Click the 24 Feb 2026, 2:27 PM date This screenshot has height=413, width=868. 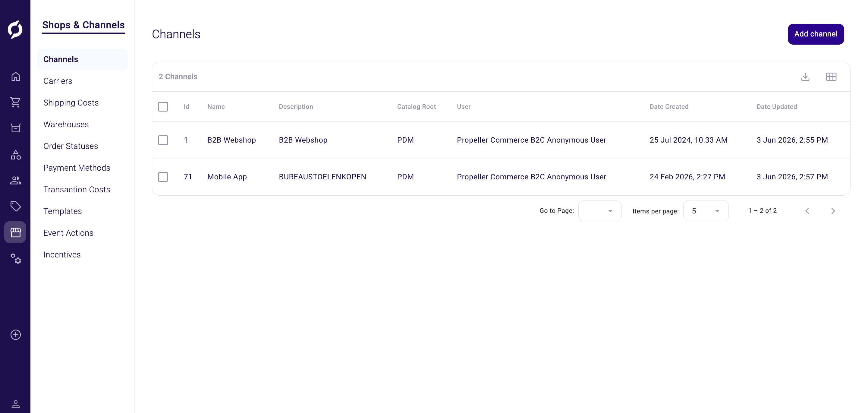pos(687,177)
